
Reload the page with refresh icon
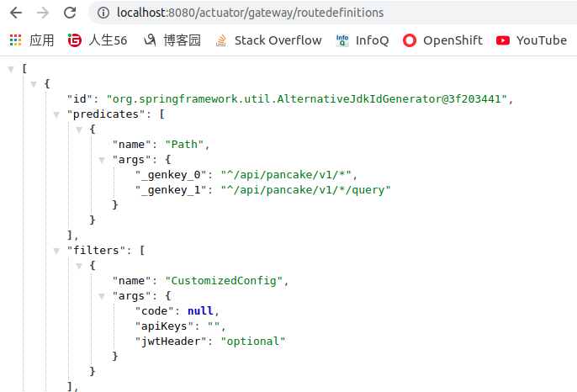pos(70,13)
